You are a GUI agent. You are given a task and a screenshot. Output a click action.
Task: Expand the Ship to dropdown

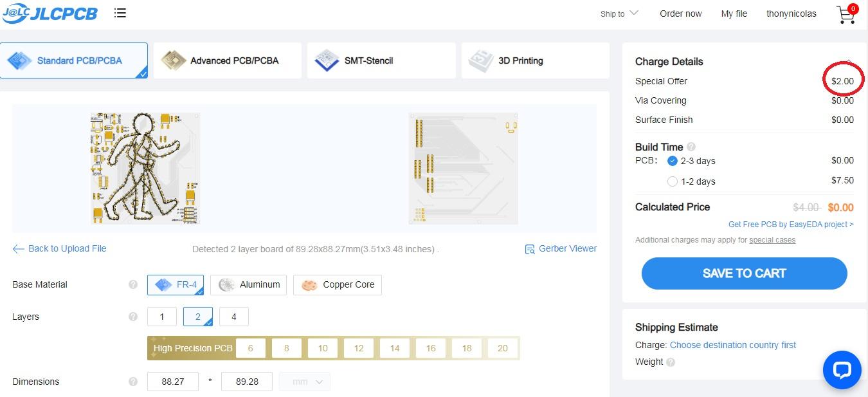click(x=619, y=14)
